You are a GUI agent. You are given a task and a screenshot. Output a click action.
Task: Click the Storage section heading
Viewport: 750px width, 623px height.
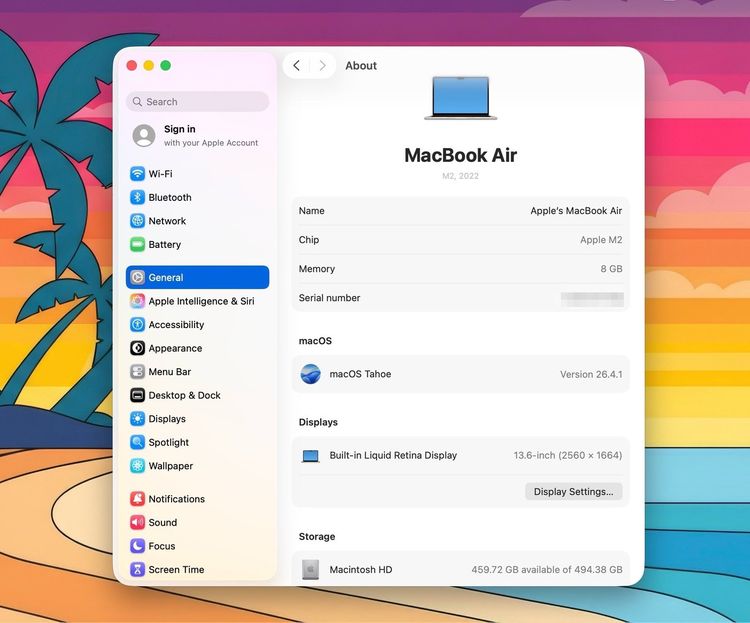click(x=317, y=536)
